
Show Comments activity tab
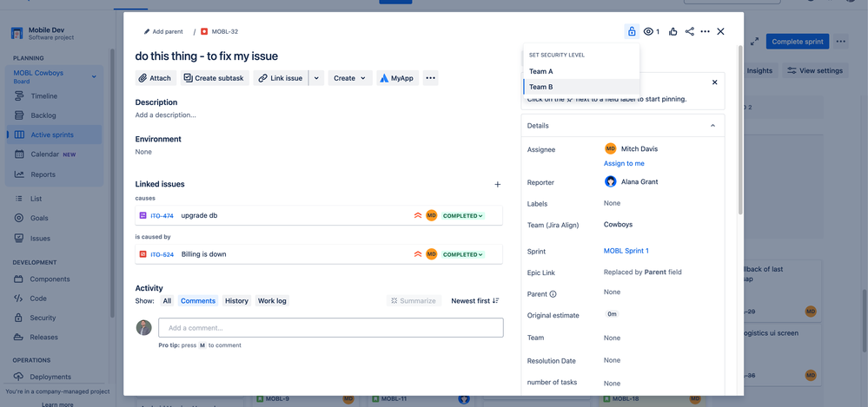(197, 301)
